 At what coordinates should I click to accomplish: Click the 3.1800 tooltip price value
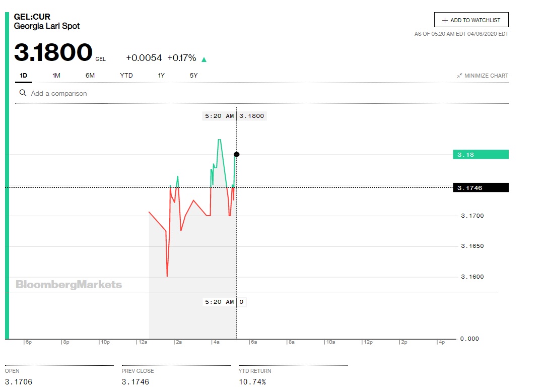tap(252, 116)
